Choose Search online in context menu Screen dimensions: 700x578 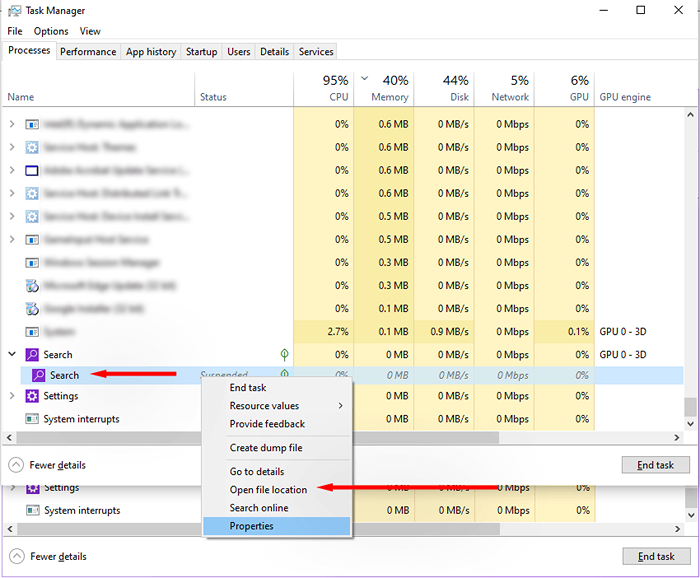pos(277,508)
